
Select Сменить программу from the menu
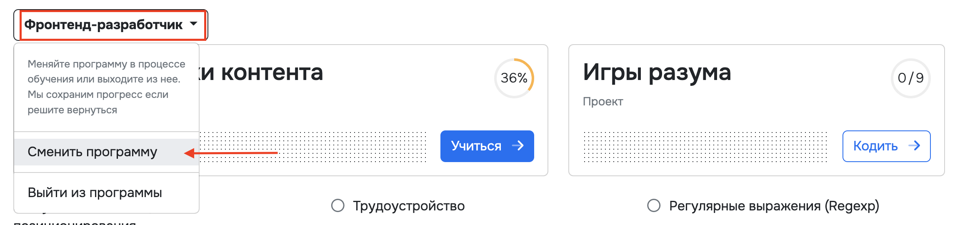pos(92,152)
